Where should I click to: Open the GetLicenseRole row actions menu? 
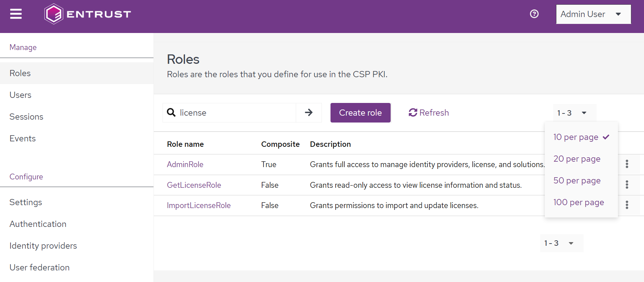coord(627,185)
